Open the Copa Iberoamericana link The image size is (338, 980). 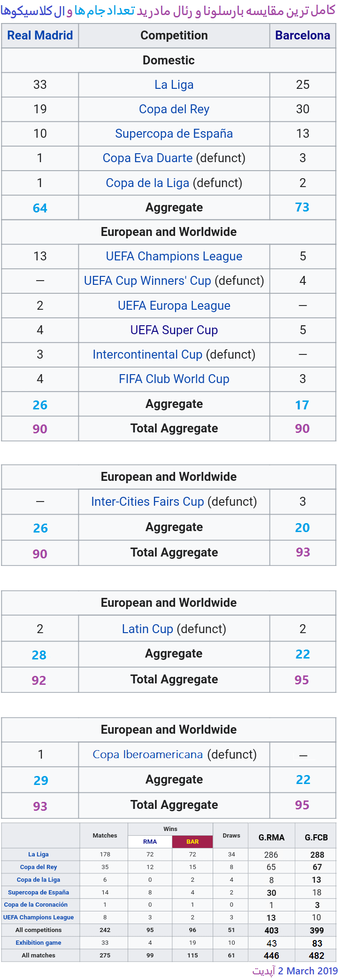pos(147,754)
